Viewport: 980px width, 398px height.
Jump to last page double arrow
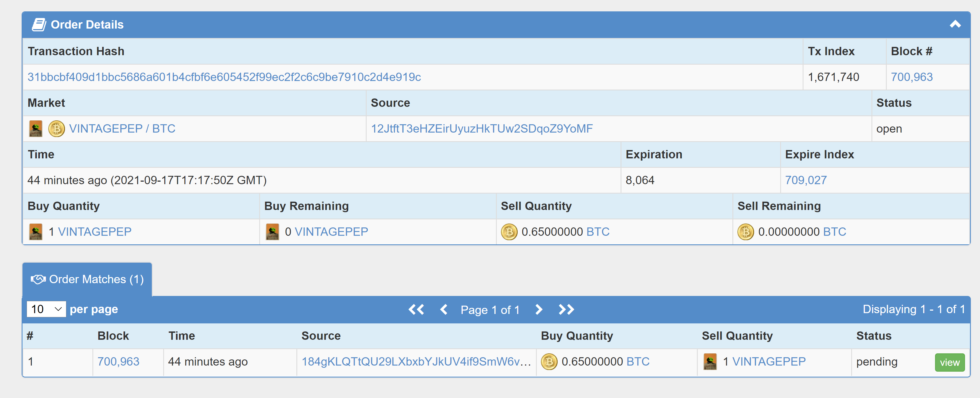566,310
